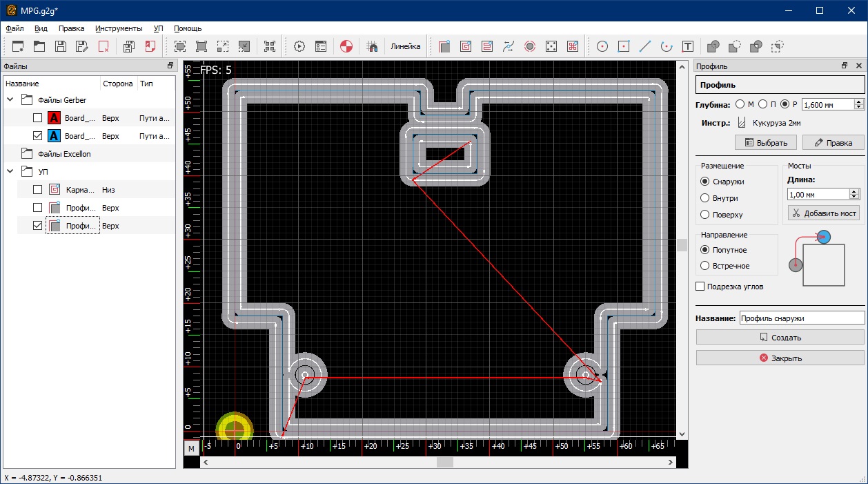Select the Встречное direction radio button
This screenshot has height=484, width=868.
coord(705,266)
